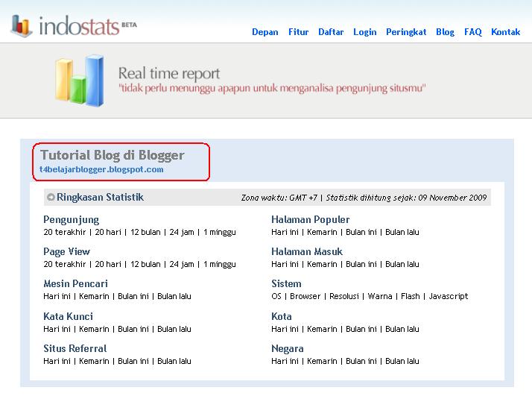This screenshot has width=532, height=399.
Task: View Sistem Resolusi statistics
Action: [344, 296]
